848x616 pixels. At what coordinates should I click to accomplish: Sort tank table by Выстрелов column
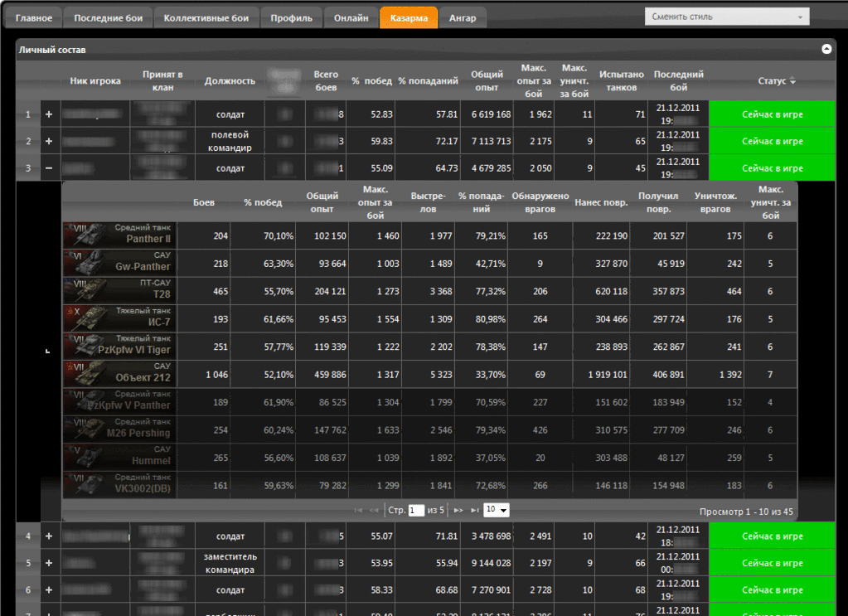point(428,202)
